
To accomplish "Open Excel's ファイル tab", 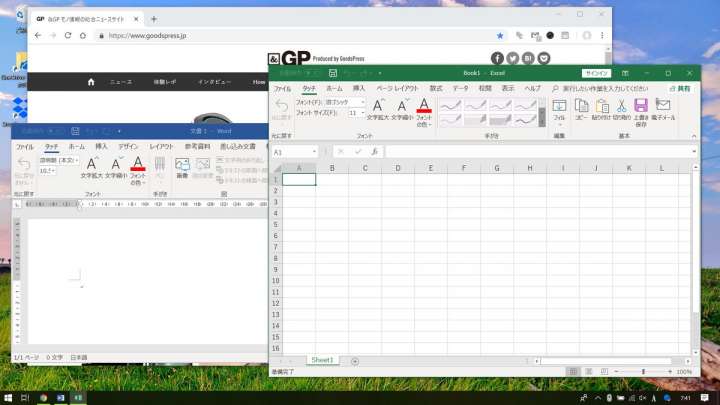I will [x=282, y=89].
